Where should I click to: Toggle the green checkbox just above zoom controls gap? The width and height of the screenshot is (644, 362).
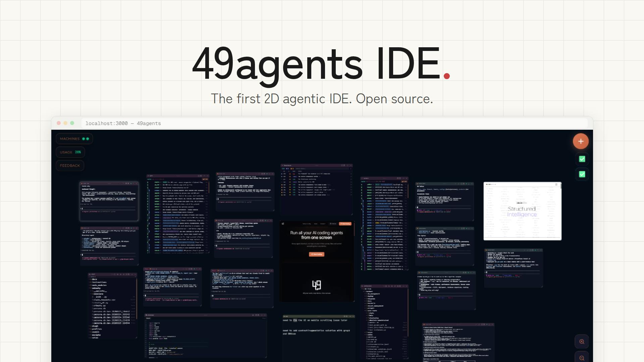tap(582, 174)
